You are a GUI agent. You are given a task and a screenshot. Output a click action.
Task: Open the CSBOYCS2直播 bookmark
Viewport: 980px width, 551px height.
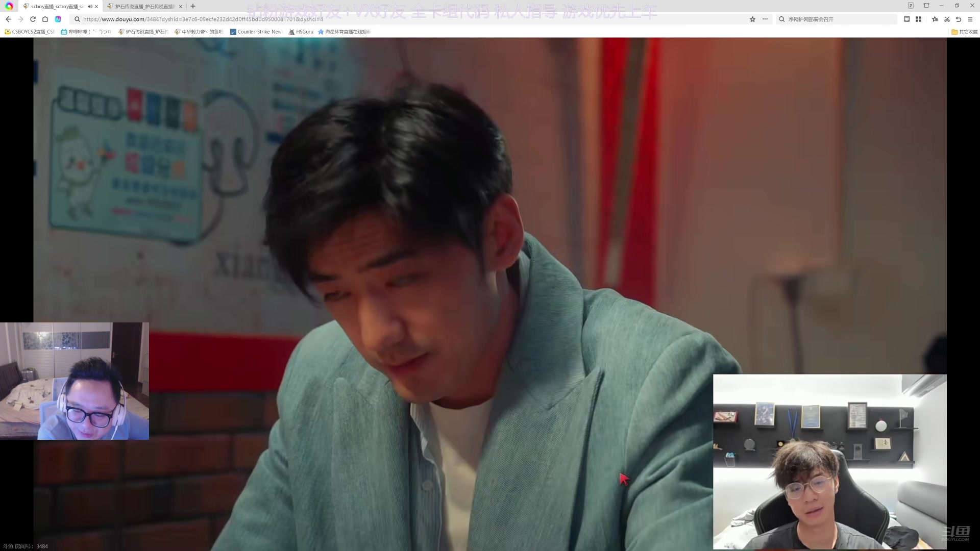click(30, 32)
